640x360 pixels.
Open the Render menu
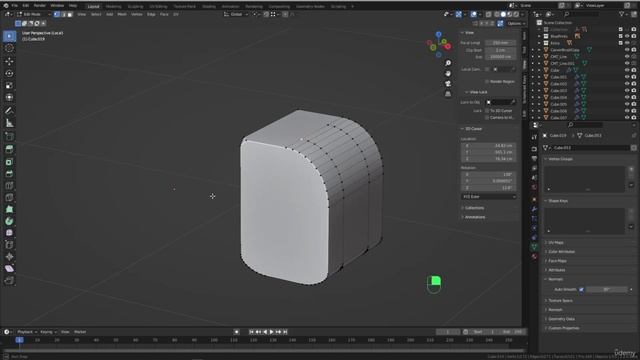click(40, 6)
